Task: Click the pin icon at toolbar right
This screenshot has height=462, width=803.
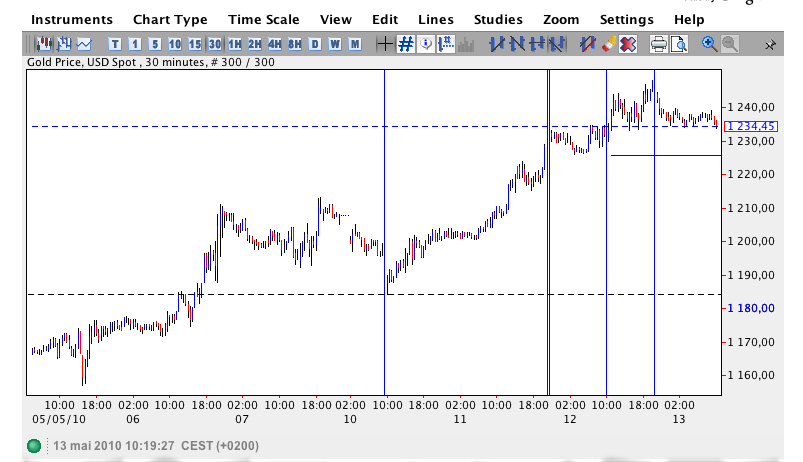Action: point(770,45)
